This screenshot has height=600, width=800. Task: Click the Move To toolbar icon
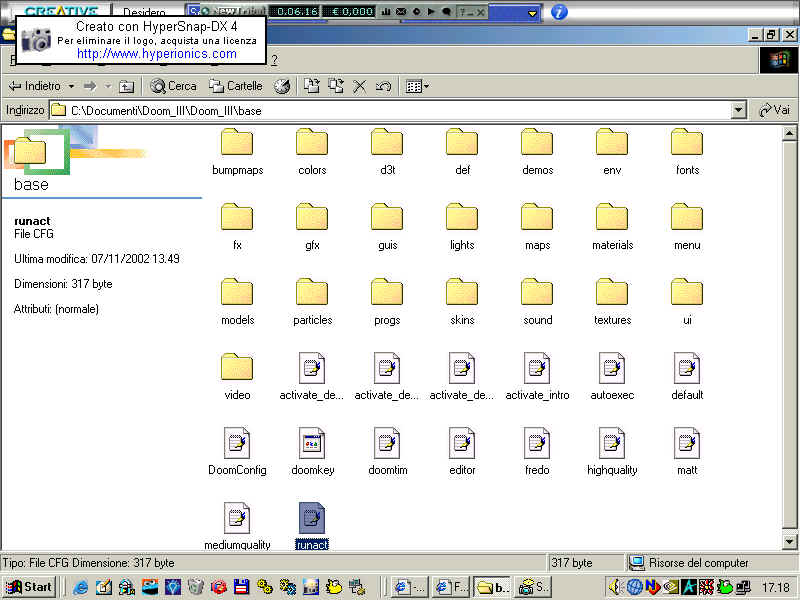(312, 86)
